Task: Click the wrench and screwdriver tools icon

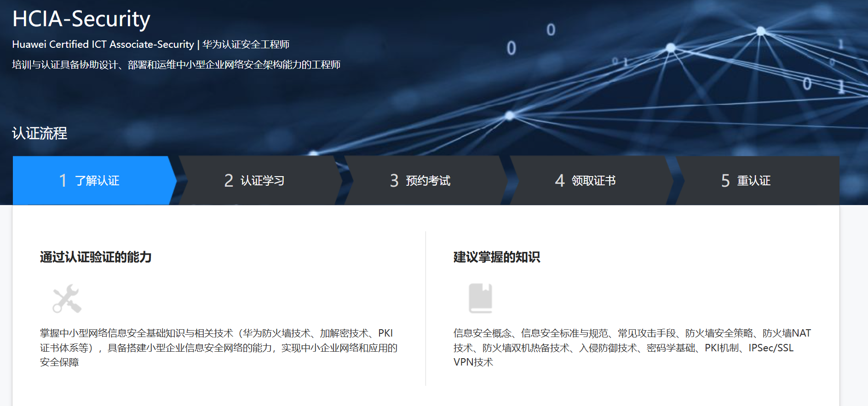Action: (x=67, y=298)
